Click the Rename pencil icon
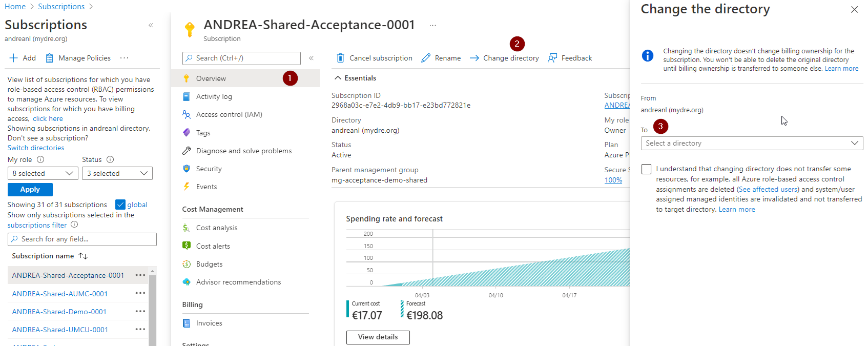This screenshot has width=868, height=346. pos(426,58)
